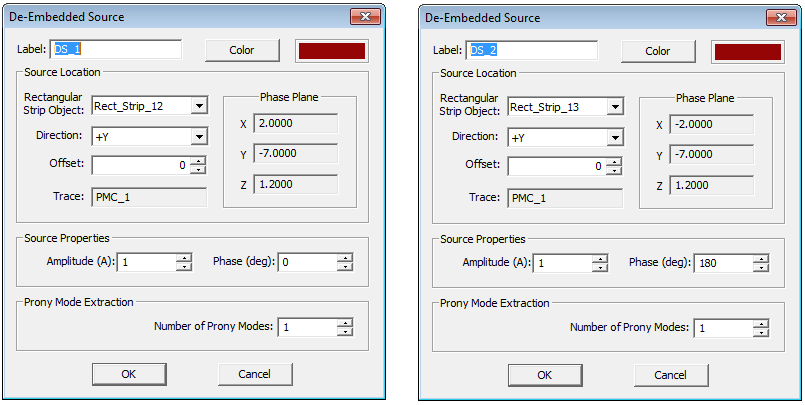Image resolution: width=805 pixels, height=405 pixels.
Task: Close the DS_2 De-Embedded Source window
Action: [x=781, y=17]
